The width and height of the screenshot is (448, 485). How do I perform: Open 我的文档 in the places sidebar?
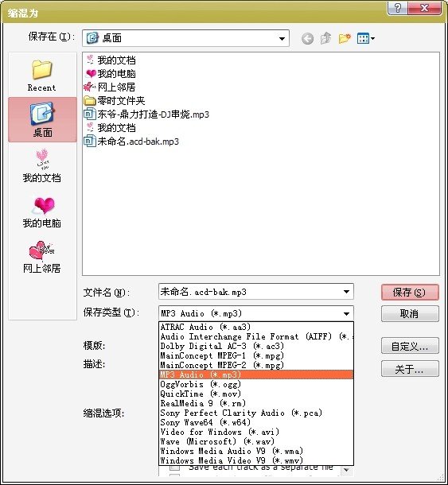pos(42,165)
